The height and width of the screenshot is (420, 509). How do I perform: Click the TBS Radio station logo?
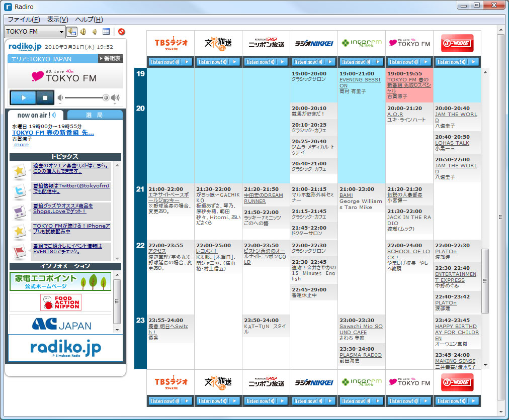click(x=170, y=42)
